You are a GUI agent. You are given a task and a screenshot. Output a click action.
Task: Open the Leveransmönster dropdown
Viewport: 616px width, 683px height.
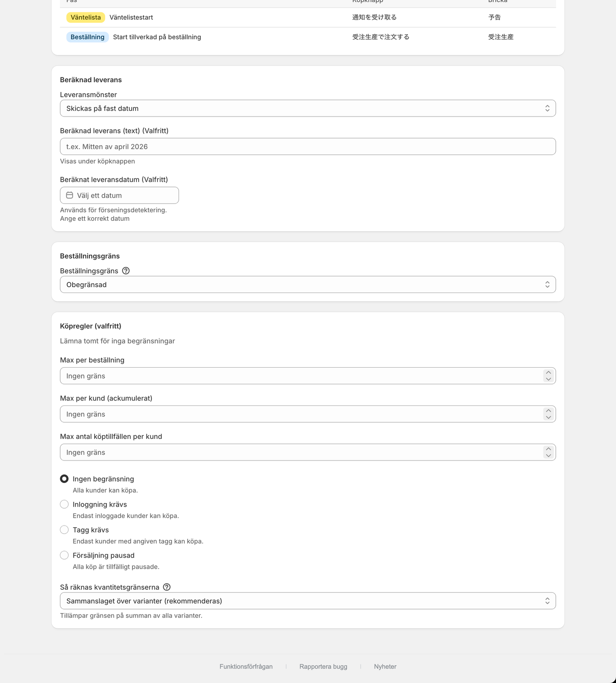(308, 109)
